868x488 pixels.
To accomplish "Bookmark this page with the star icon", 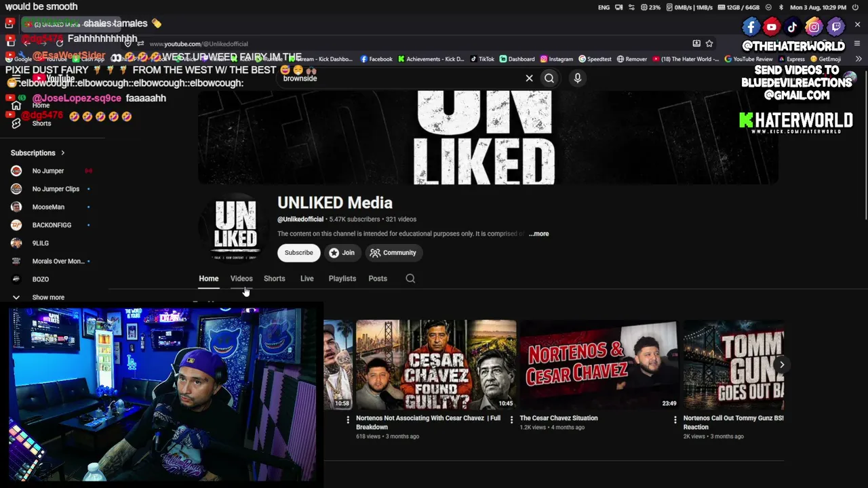I will point(709,43).
